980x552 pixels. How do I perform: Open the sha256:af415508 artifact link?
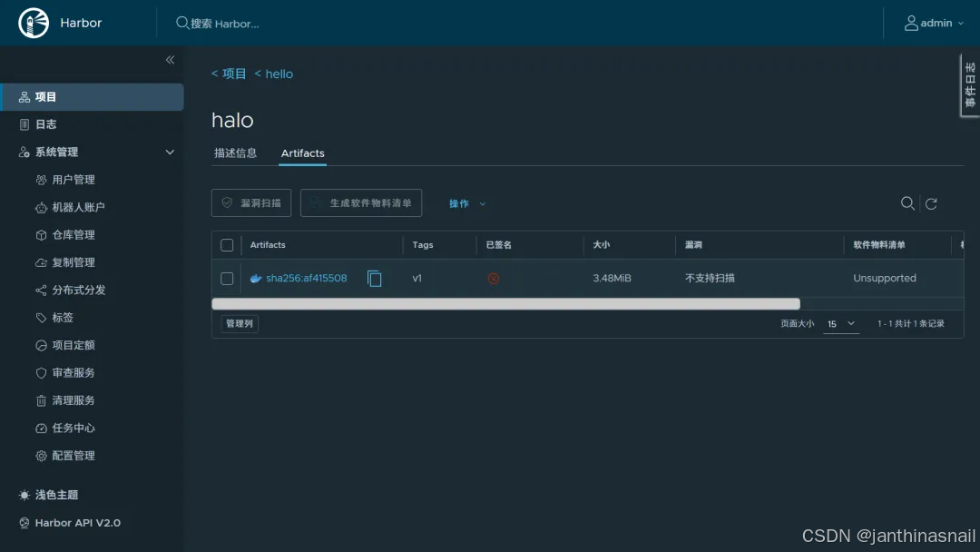tap(307, 278)
